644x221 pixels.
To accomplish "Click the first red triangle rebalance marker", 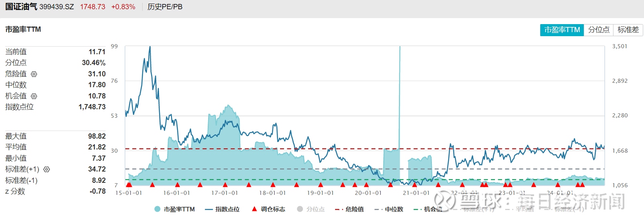I will (128, 184).
